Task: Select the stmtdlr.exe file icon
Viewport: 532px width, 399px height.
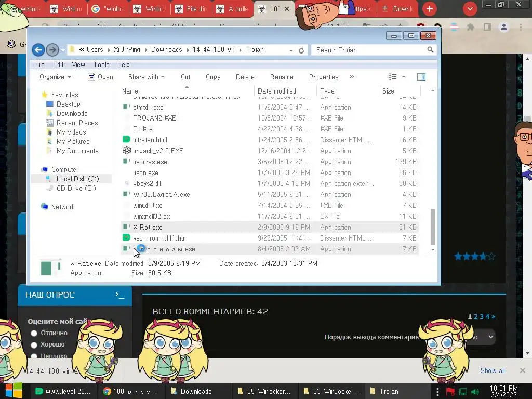Action: [127, 107]
